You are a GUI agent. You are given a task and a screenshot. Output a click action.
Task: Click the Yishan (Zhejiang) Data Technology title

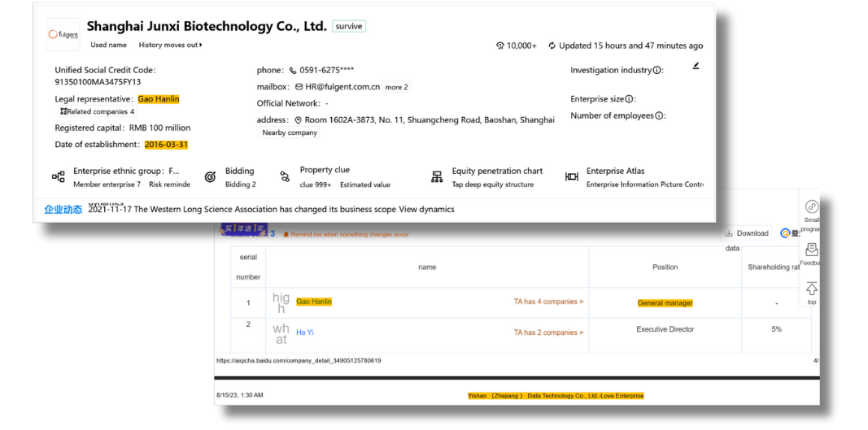tap(556, 396)
